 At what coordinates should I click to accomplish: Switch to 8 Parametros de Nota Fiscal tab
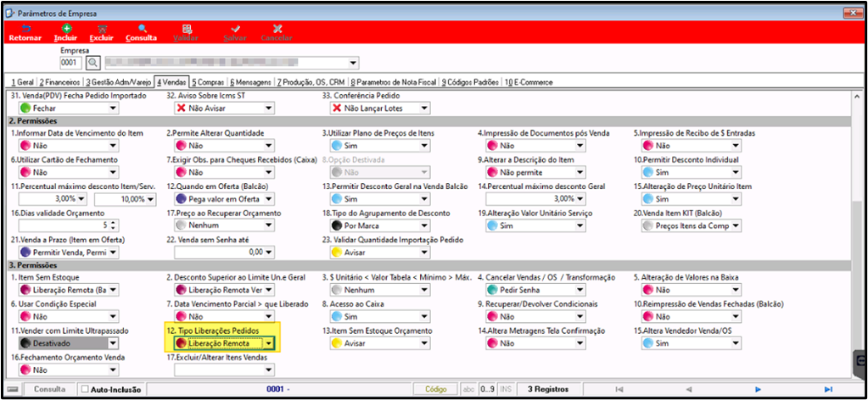pyautogui.click(x=393, y=82)
